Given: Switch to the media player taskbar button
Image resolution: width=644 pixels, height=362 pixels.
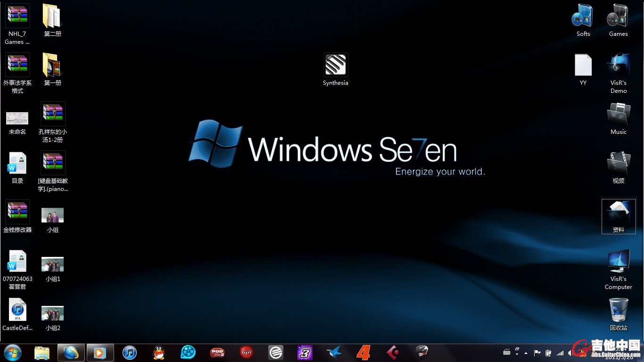Looking at the screenshot, I should 100,353.
